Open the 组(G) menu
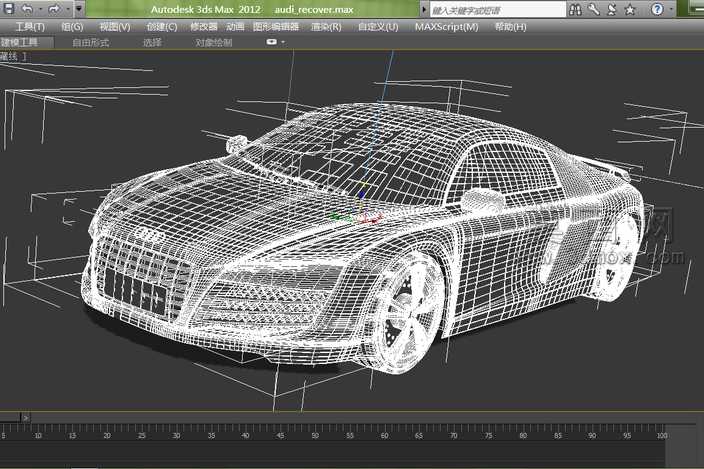 72,27
